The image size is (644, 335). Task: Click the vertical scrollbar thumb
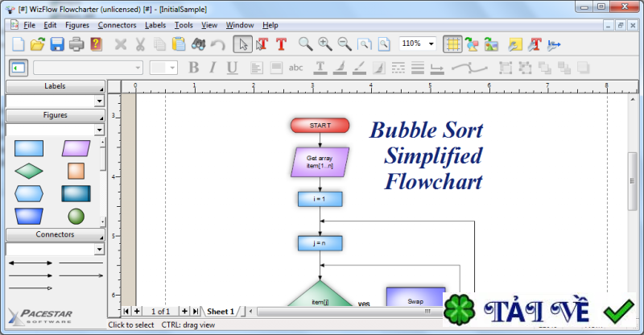pyautogui.click(x=632, y=181)
